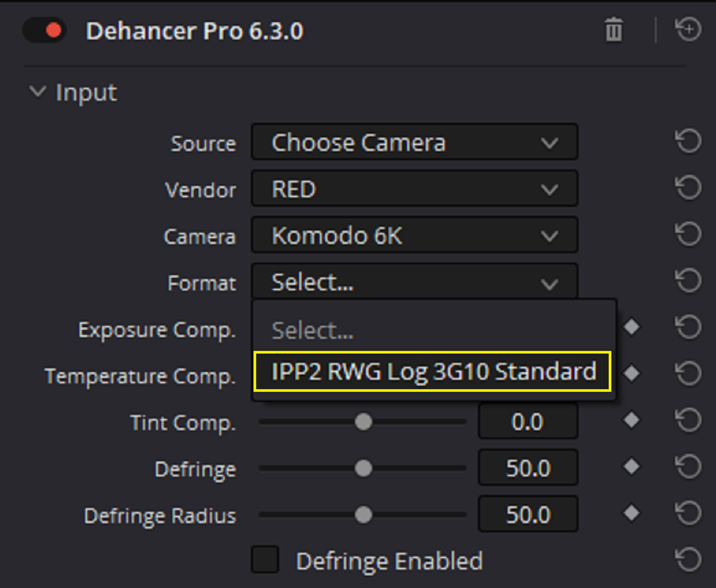The image size is (716, 588).
Task: Reset the Source parameter
Action: click(688, 141)
